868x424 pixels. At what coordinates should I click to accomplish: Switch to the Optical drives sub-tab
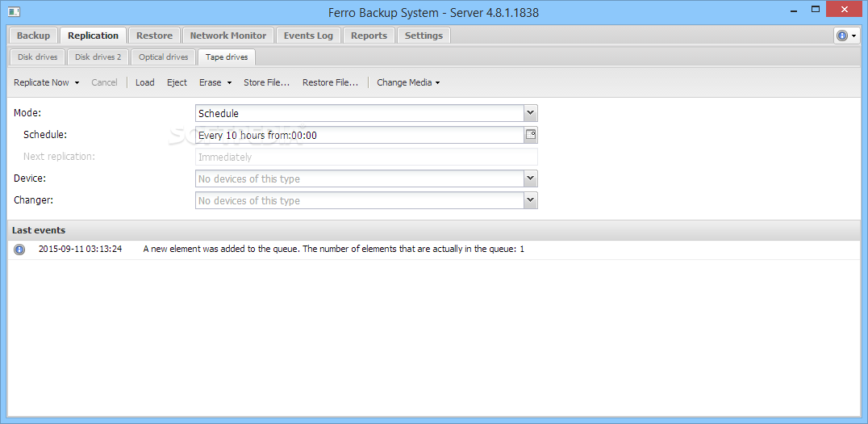click(x=163, y=57)
